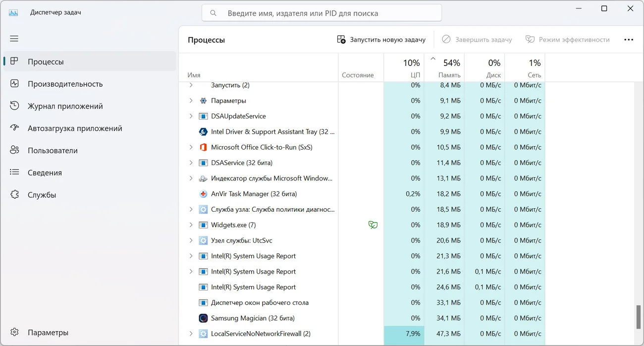Click the search magnifier icon
The image size is (644, 346).
(214, 13)
